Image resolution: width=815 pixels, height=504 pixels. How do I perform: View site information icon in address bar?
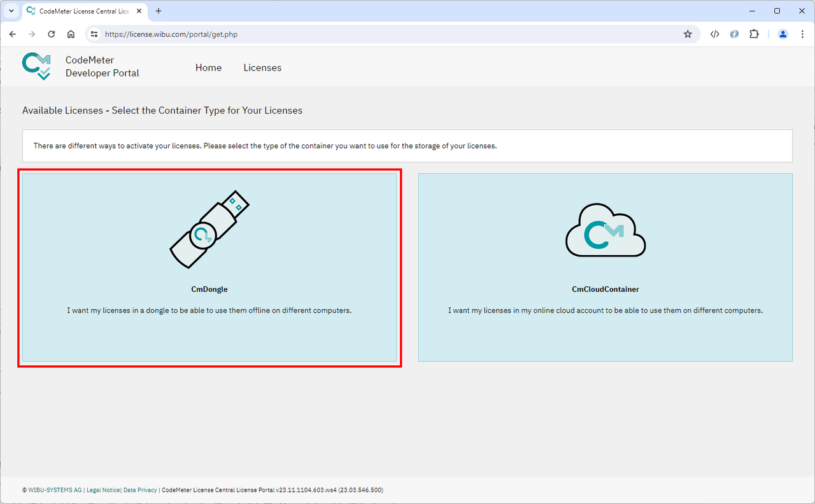pyautogui.click(x=94, y=34)
